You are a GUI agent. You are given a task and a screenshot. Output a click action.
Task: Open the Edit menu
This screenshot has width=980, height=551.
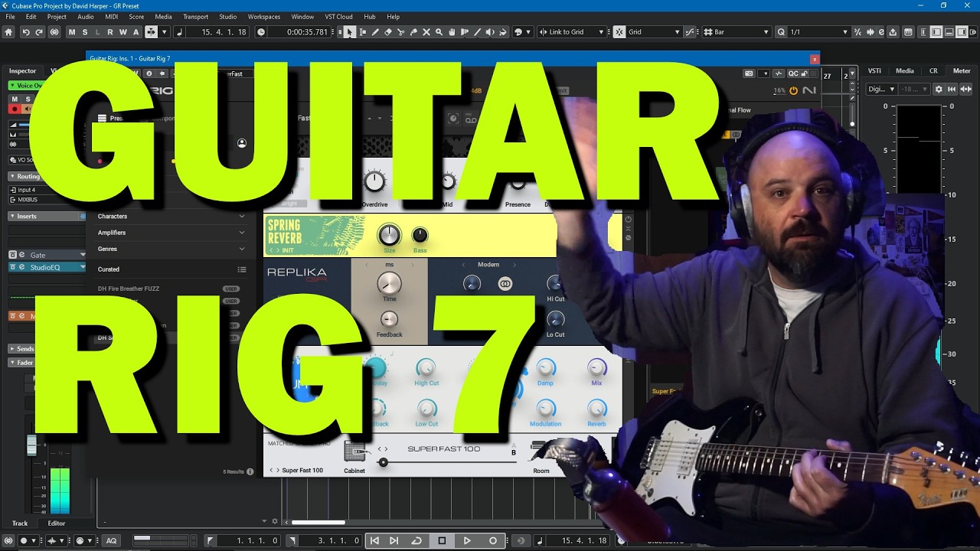31,17
